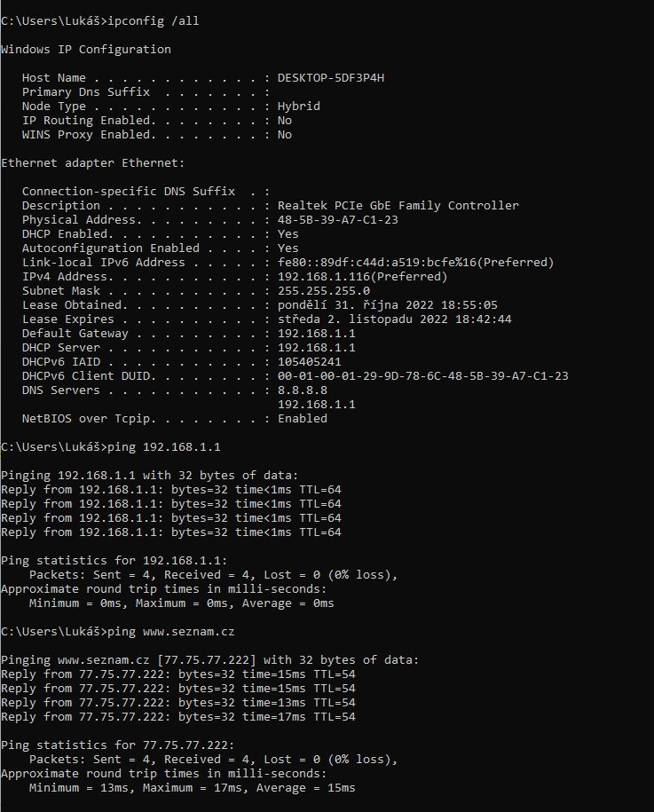Viewport: 654px width, 812px height.
Task: Click the Realtek PCIe GbE Family Controller description
Action: (398, 206)
